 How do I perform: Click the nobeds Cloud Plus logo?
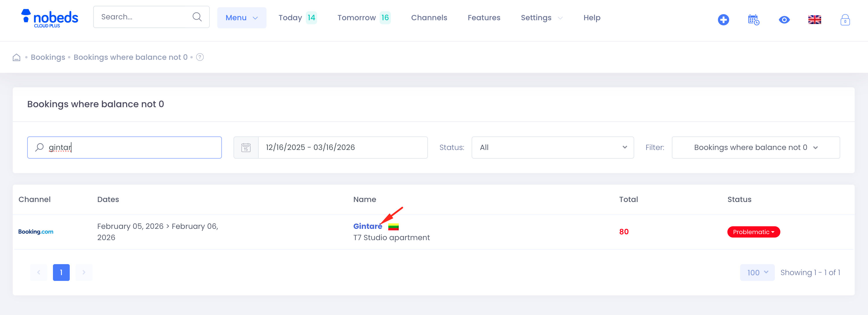pos(50,18)
